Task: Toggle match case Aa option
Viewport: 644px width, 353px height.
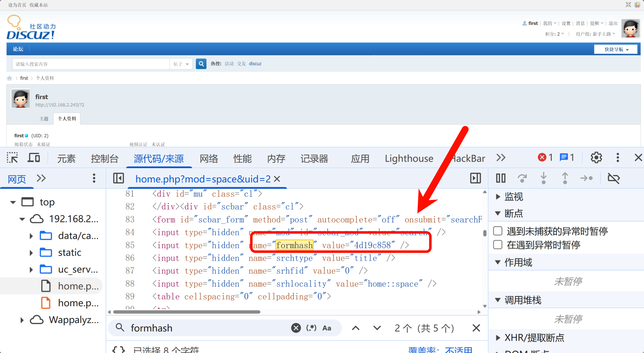Action: [x=327, y=328]
